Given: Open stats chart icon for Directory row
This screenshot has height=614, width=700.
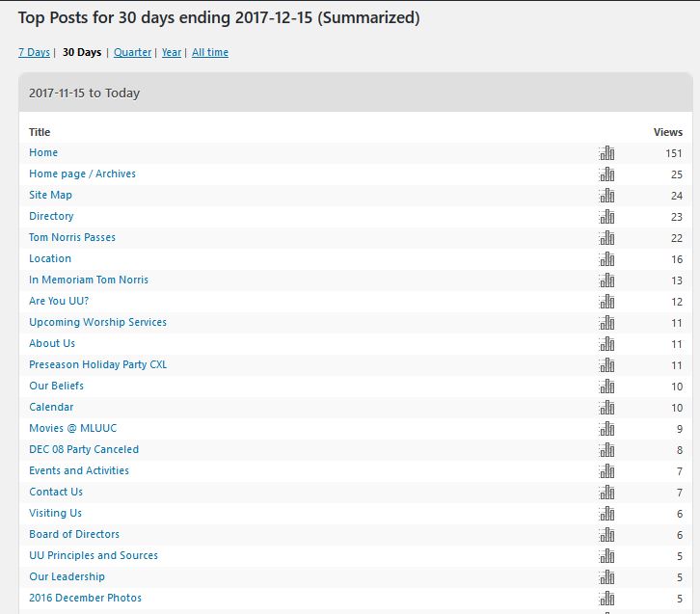Looking at the screenshot, I should click(606, 217).
